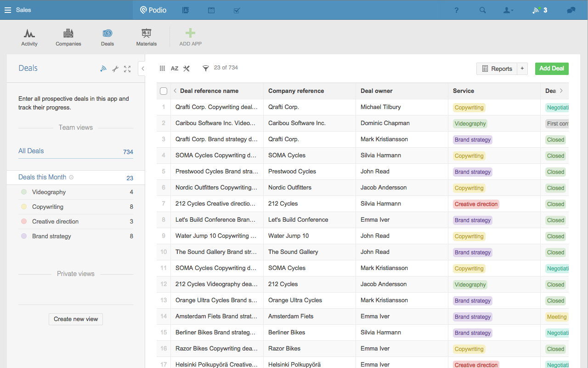The width and height of the screenshot is (588, 368).
Task: Switch to the Companies app
Action: [68, 37]
